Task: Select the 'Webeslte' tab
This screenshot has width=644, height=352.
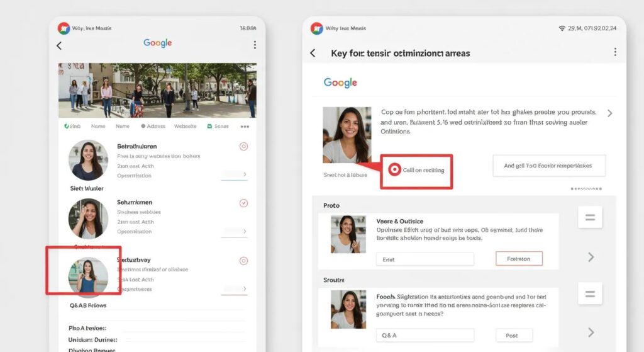Action: (186, 126)
